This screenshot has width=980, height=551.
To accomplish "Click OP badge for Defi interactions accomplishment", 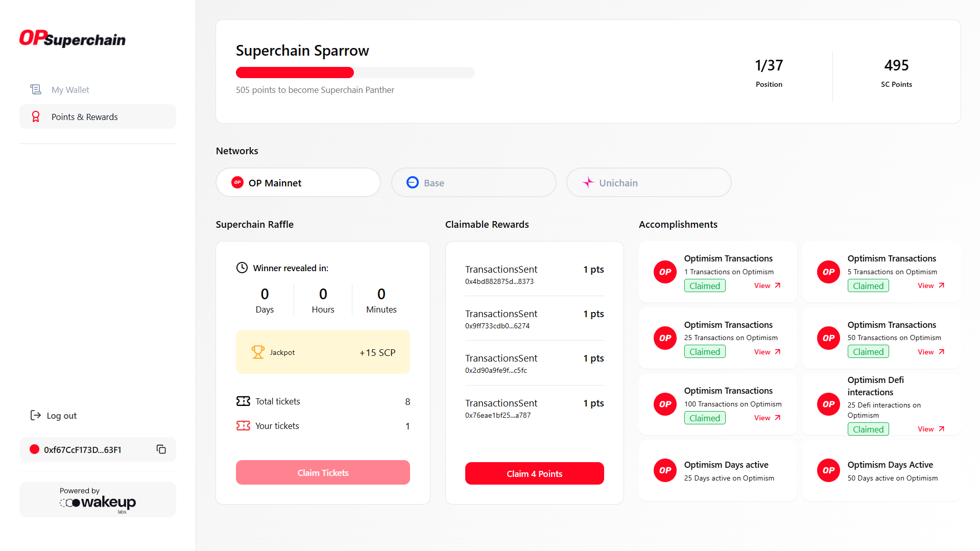I will tap(828, 404).
